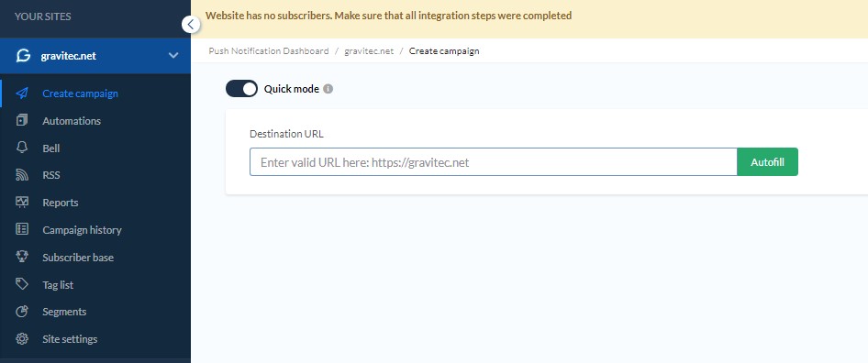868x363 pixels.
Task: Click the gravitec.net logo in sidebar
Action: pyautogui.click(x=23, y=55)
